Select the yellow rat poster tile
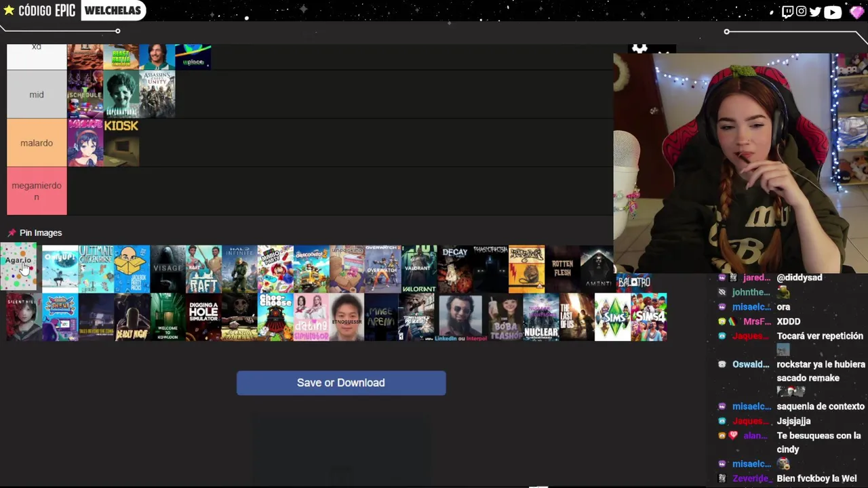 point(527,269)
